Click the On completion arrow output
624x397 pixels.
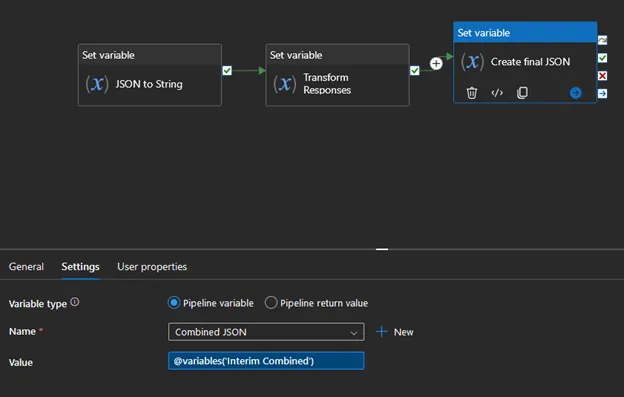pyautogui.click(x=603, y=93)
